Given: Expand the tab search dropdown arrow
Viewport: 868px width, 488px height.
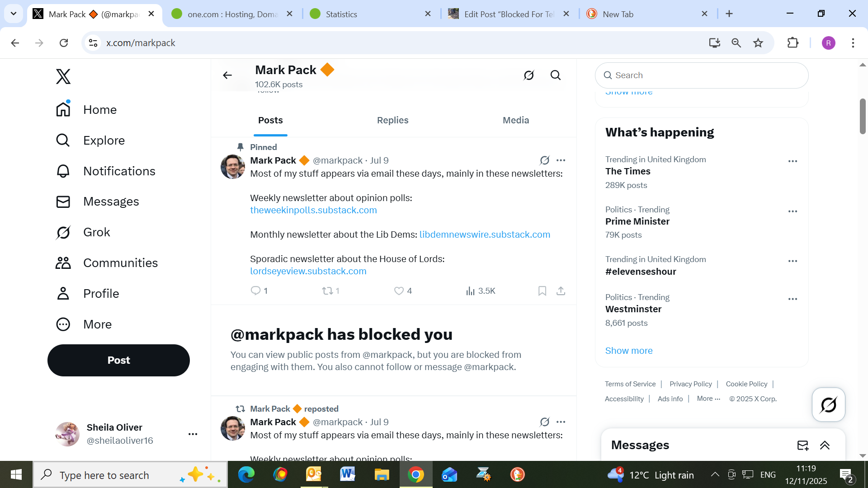Looking at the screenshot, I should point(14,14).
